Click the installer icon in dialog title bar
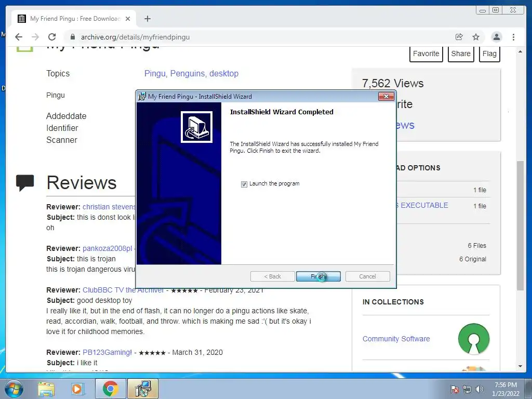532x399 pixels. click(x=142, y=96)
